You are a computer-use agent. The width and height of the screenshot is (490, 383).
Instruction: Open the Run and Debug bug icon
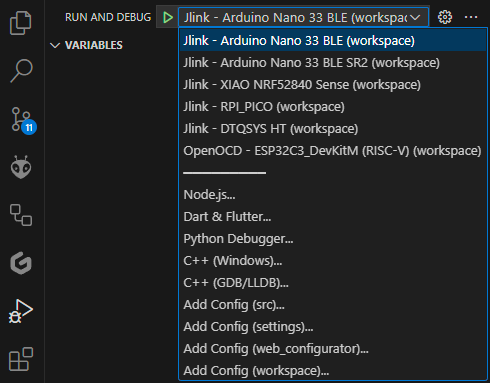21,311
